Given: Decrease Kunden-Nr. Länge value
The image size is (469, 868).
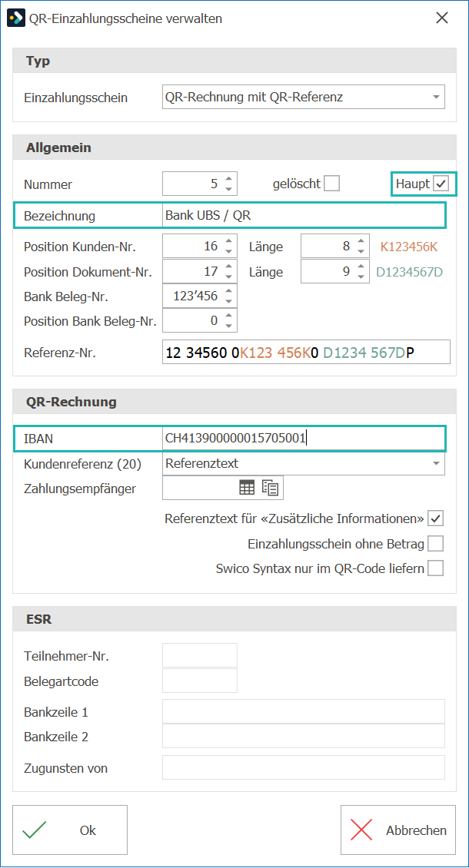Looking at the screenshot, I should coord(361,252).
